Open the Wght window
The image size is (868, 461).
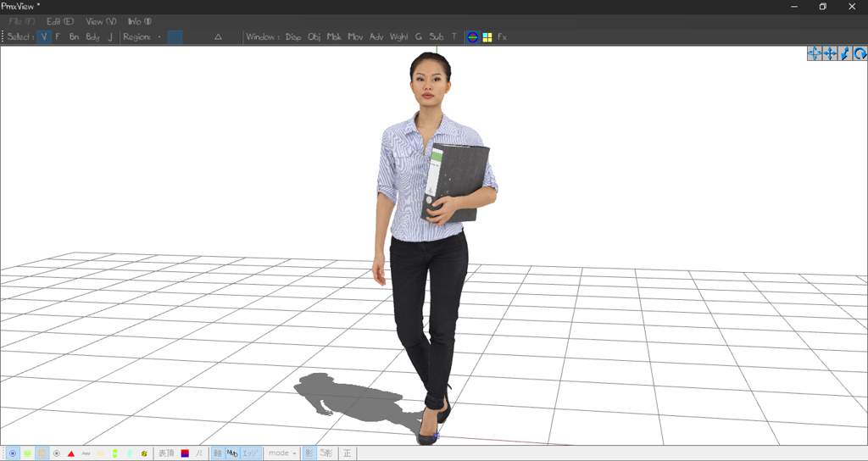[x=398, y=37]
